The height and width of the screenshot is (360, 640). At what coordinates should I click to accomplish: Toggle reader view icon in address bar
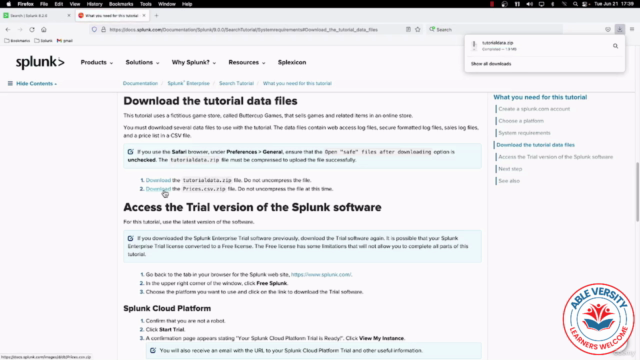[408, 29]
